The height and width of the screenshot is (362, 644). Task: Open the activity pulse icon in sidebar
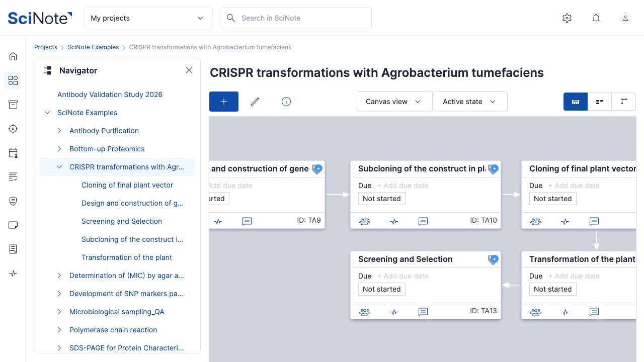click(x=13, y=274)
